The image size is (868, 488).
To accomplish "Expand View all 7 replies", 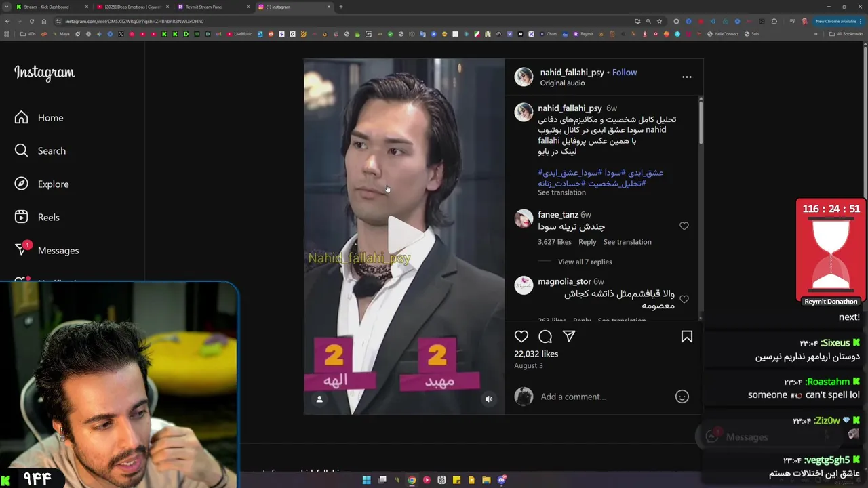I will (x=585, y=262).
